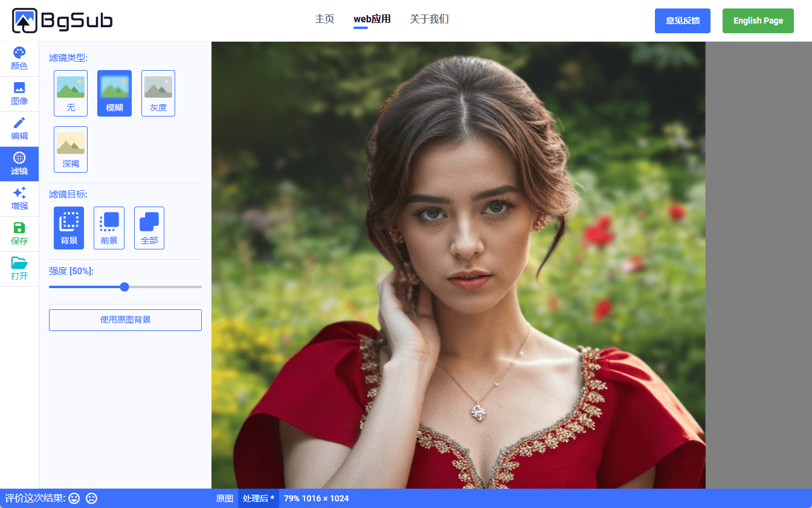Open the 编辑 edit panel in sidebar
This screenshot has height=508, width=812.
pyautogui.click(x=19, y=129)
